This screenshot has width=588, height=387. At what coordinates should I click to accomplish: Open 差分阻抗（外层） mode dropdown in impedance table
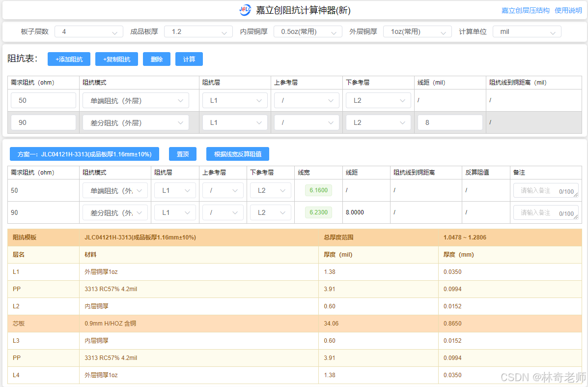[136, 122]
